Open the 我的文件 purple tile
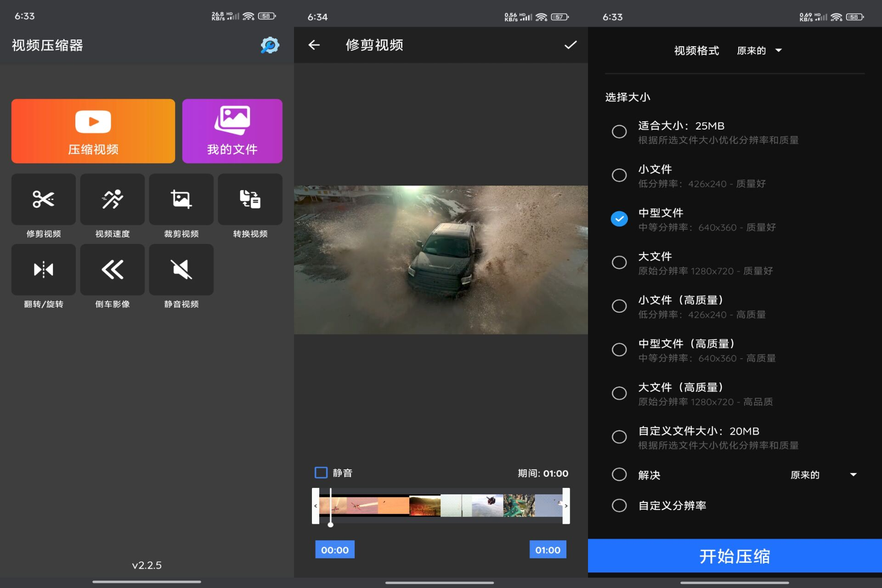The width and height of the screenshot is (882, 588). (232, 131)
